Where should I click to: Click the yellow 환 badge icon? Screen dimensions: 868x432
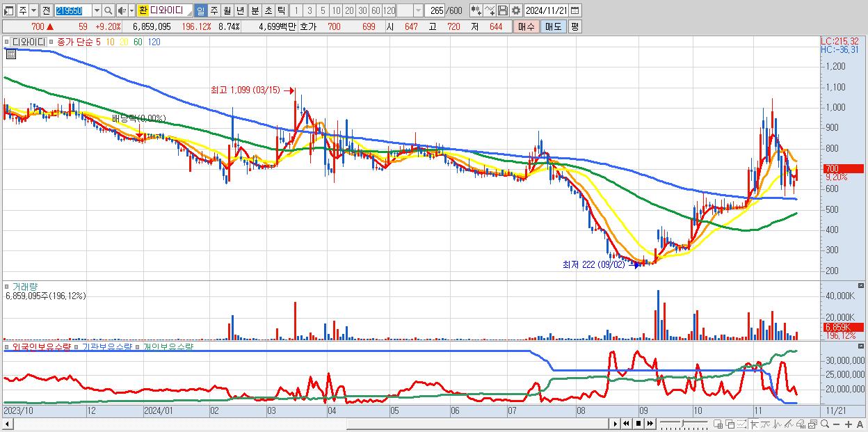143,10
